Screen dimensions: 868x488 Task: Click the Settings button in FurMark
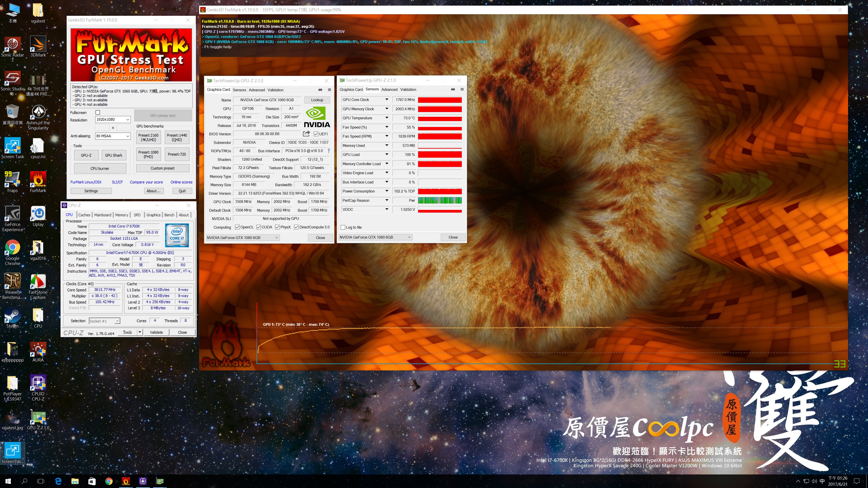(91, 191)
